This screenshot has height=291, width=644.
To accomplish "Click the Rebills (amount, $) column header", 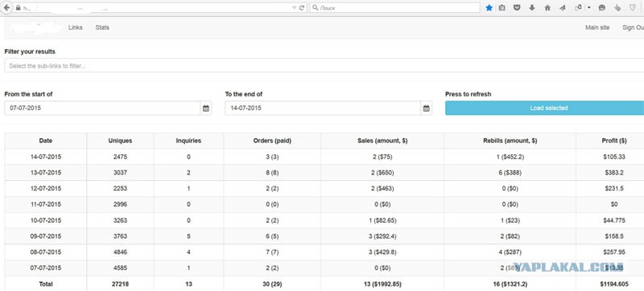I will (510, 141).
